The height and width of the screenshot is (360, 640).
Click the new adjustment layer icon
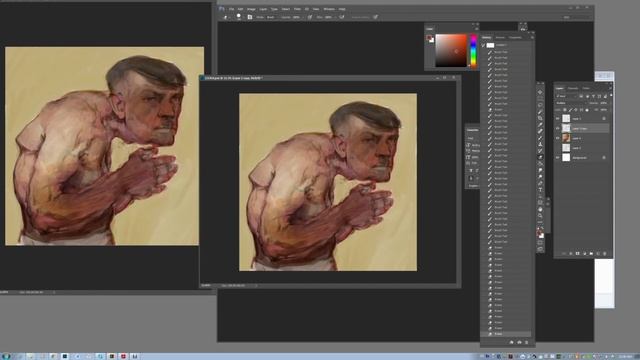click(584, 253)
